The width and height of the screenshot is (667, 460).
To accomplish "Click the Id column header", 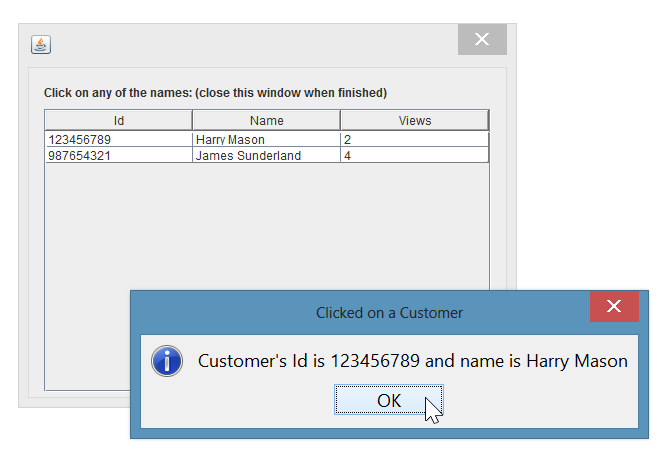I will (119, 120).
